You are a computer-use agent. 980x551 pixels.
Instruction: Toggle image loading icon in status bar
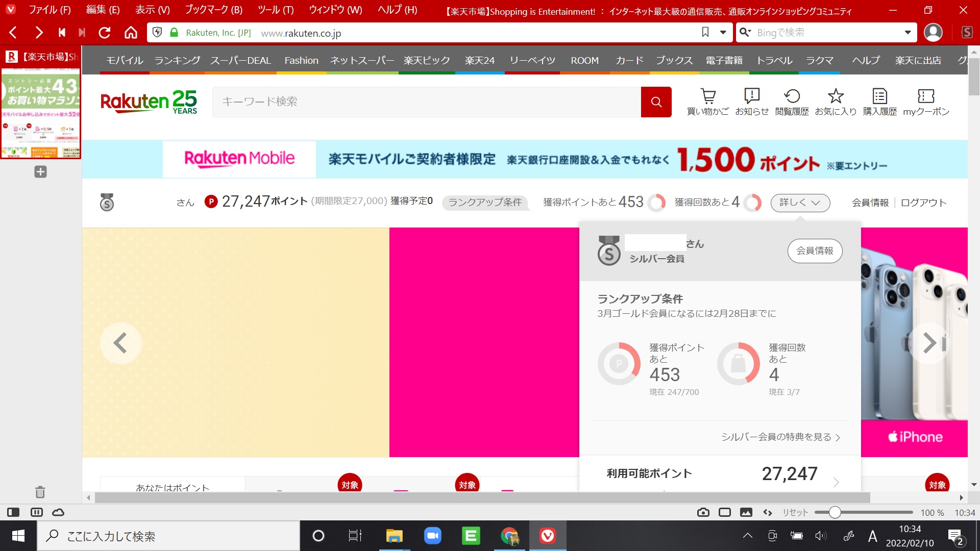pos(746,512)
